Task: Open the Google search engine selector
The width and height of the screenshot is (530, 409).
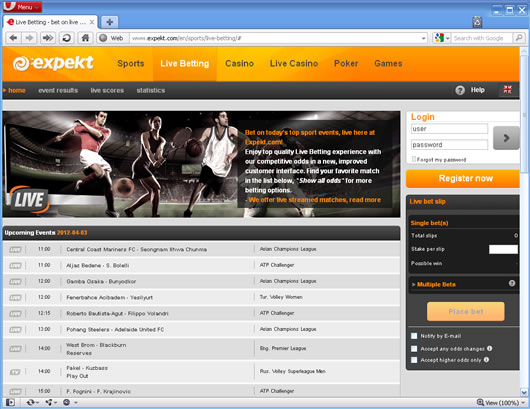Action: [442, 38]
